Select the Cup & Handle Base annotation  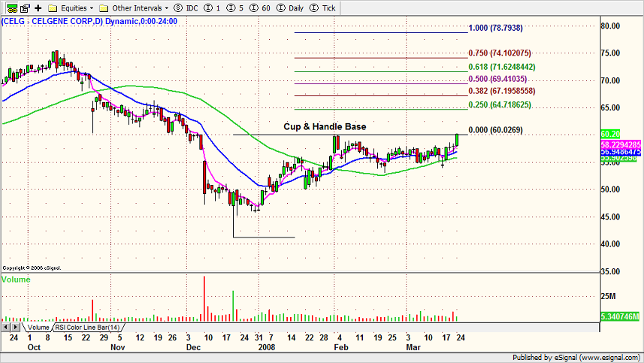click(325, 126)
